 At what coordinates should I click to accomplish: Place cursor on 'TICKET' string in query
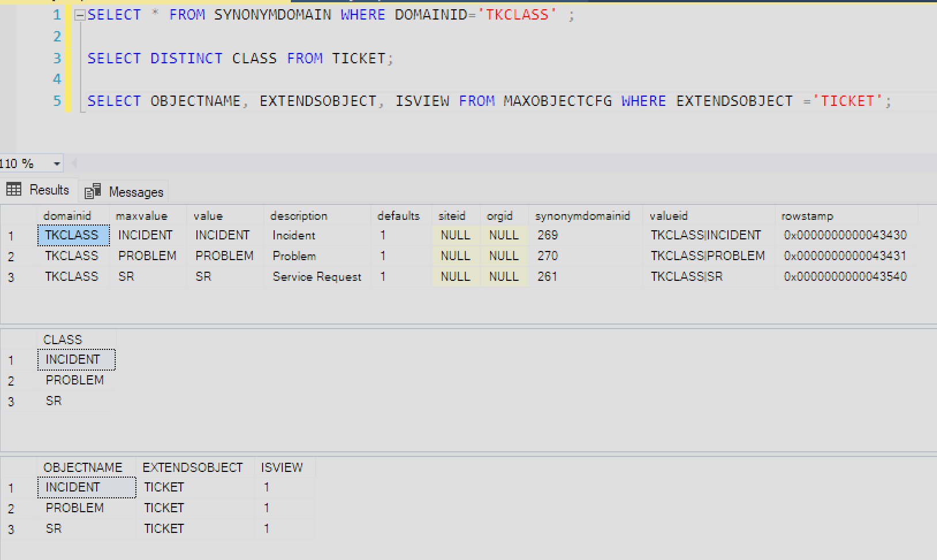click(x=847, y=101)
